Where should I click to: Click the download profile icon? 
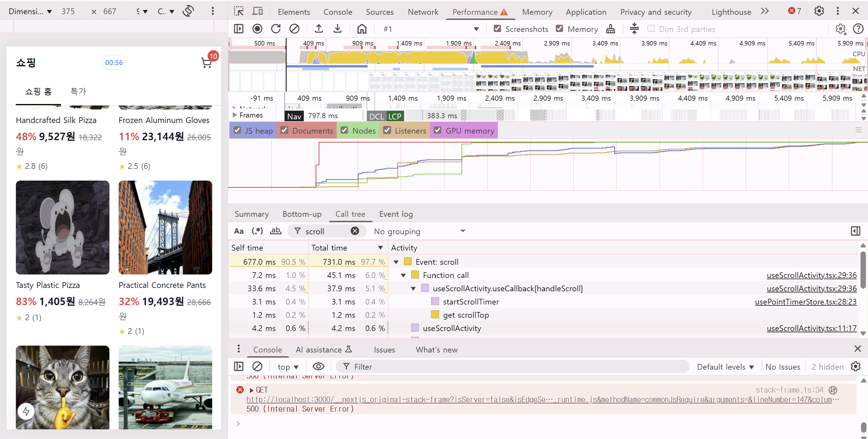coord(337,29)
